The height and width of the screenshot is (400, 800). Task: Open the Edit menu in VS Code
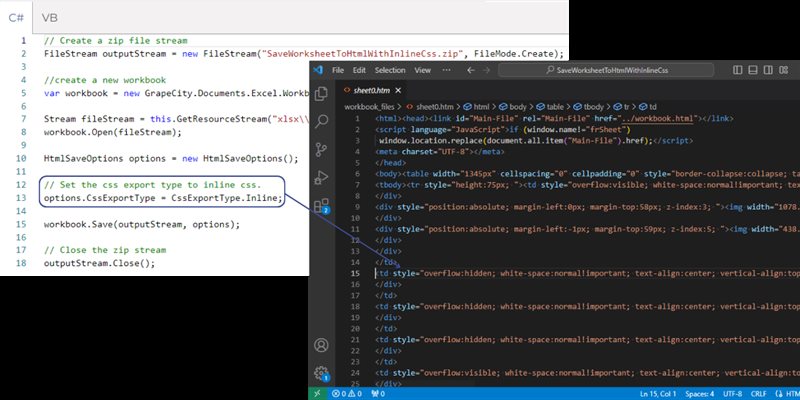tap(359, 70)
